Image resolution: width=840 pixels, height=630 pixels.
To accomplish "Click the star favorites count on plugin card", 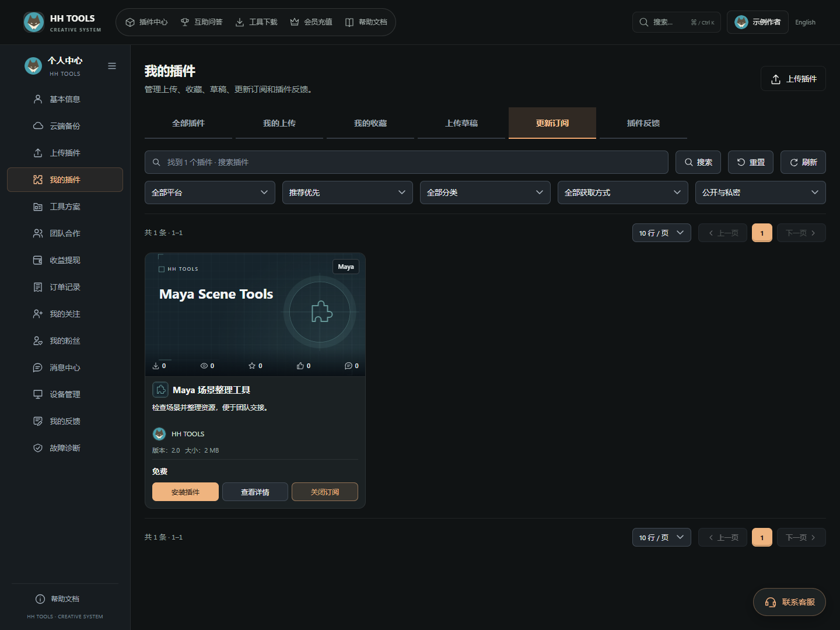I will 256,366.
